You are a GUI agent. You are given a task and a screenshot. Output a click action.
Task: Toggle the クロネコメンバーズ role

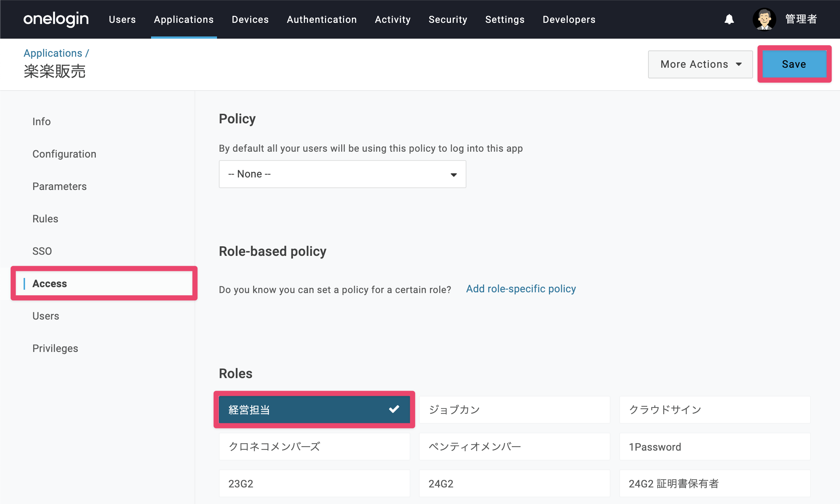(314, 447)
